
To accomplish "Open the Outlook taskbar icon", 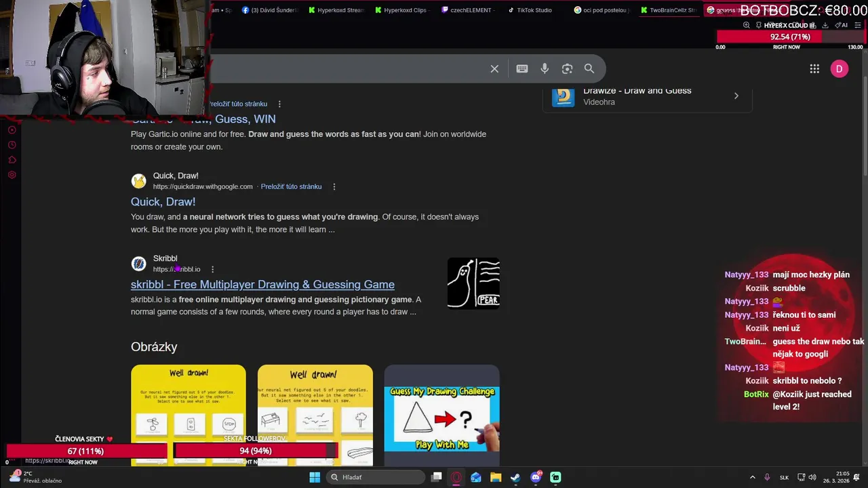I will click(476, 477).
